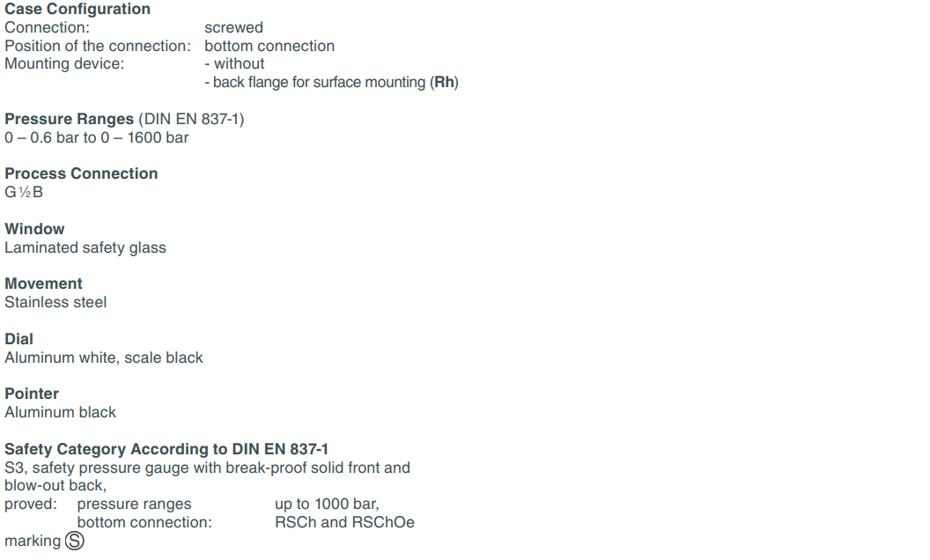This screenshot has width=930, height=560.
Task: Click the up to 1000 bar text
Action: 327,504
